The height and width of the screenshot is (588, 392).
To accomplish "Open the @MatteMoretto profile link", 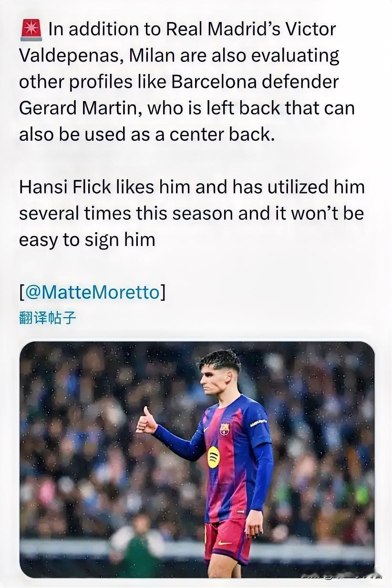I will point(92,292).
